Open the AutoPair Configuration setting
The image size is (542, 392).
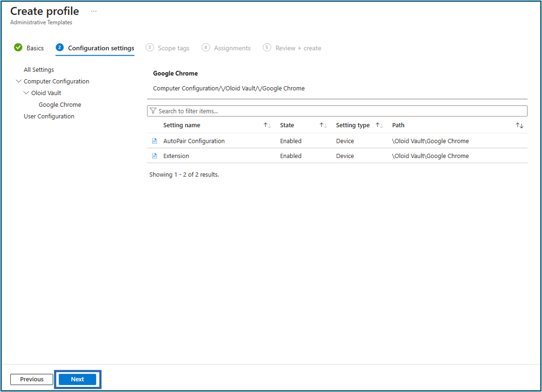click(194, 141)
